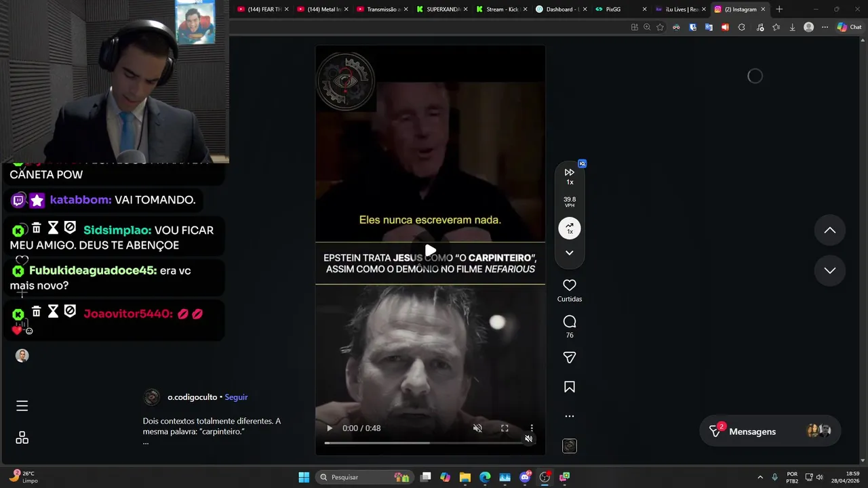Open Discord from the taskbar
Viewport: 868px width, 488px height.
(525, 477)
